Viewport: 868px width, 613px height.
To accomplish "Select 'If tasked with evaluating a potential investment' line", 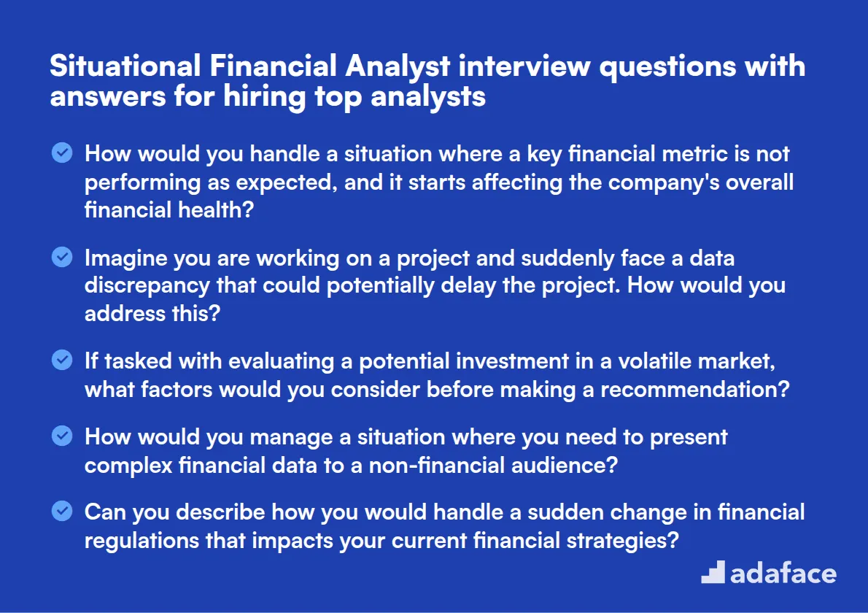I will click(430, 361).
